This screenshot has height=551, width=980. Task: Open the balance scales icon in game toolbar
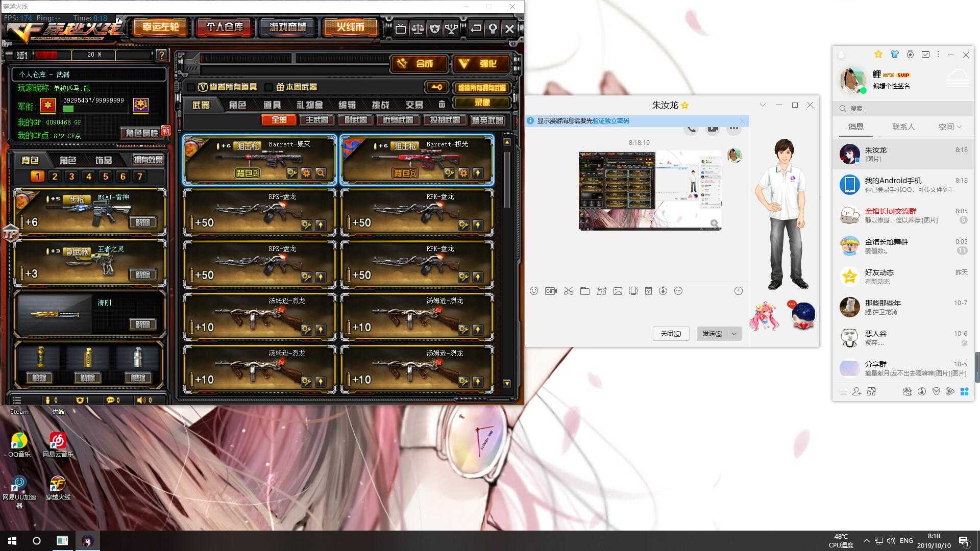pos(418,29)
